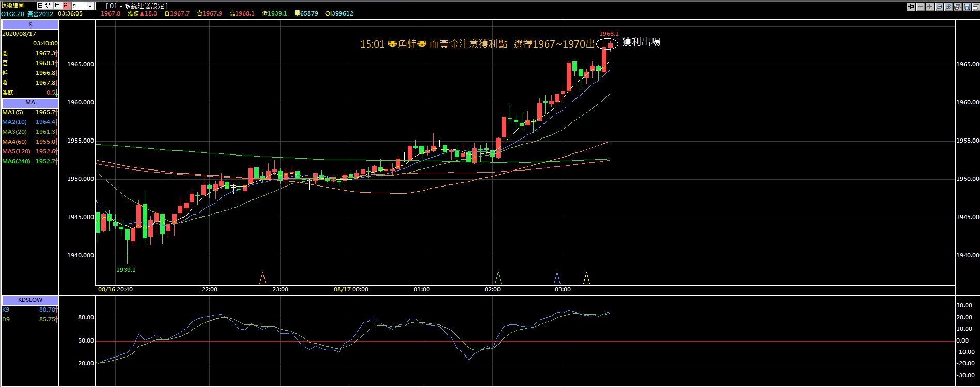This screenshot has width=980, height=387.
Task: Click the 1939.1 low price label
Action: [126, 270]
